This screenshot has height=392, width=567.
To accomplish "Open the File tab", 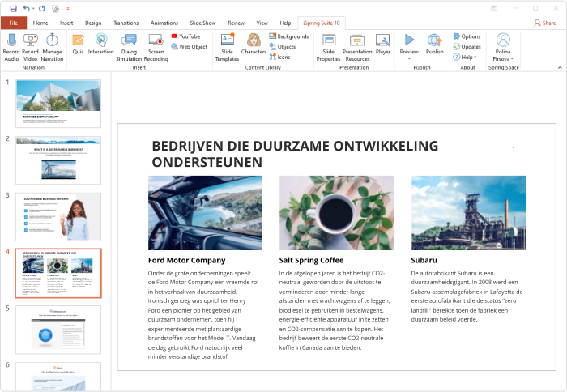I will click(x=14, y=23).
